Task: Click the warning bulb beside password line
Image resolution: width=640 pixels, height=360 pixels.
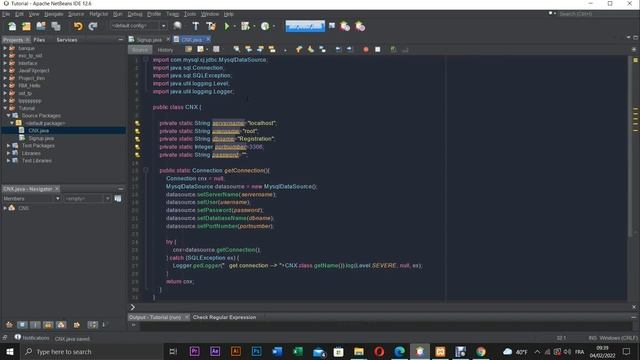Action: pos(138,155)
